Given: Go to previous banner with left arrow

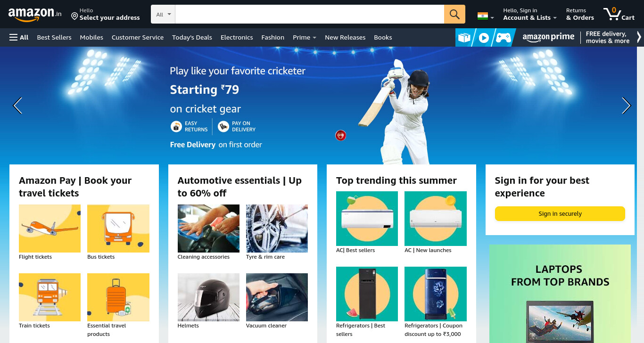Looking at the screenshot, I should [x=17, y=106].
